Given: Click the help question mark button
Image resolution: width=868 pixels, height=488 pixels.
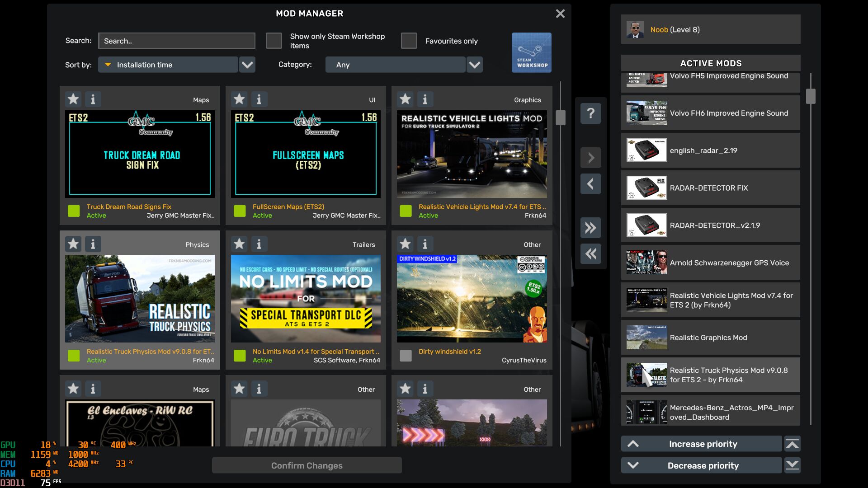Looking at the screenshot, I should point(590,113).
